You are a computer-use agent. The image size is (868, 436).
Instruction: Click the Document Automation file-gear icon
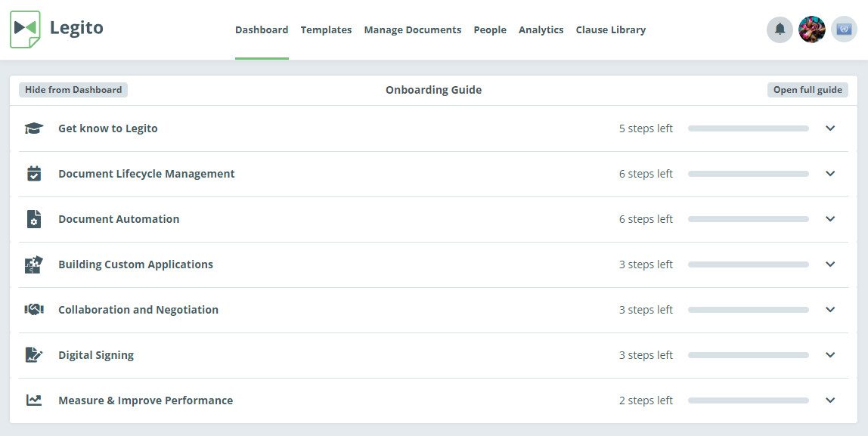point(34,219)
